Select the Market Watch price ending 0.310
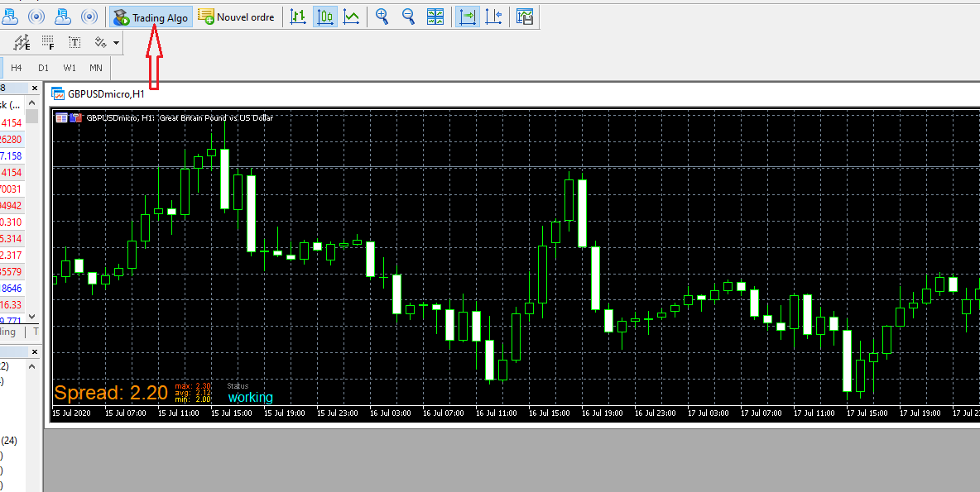 [x=12, y=222]
